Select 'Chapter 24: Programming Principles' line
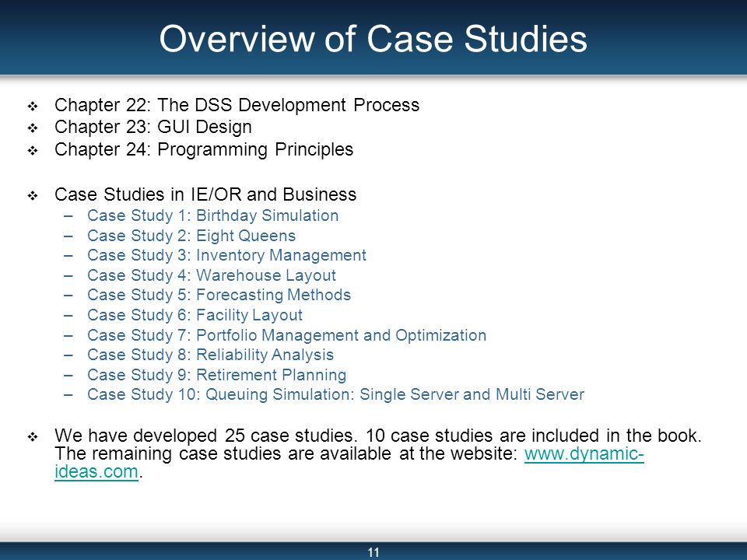 pyautogui.click(x=204, y=149)
